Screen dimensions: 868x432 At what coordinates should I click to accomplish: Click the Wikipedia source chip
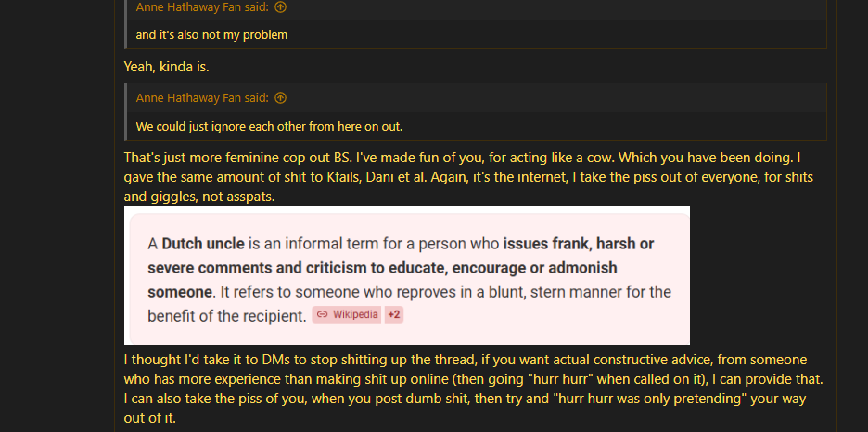pyautogui.click(x=347, y=315)
